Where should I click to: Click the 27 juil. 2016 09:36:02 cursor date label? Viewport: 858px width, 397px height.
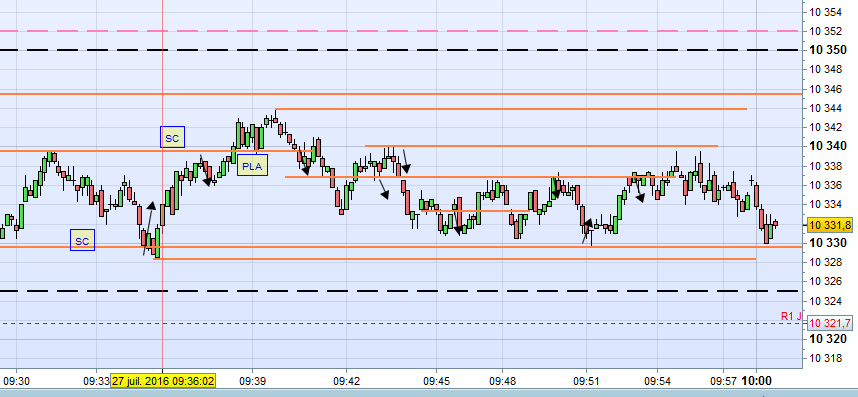click(x=164, y=380)
